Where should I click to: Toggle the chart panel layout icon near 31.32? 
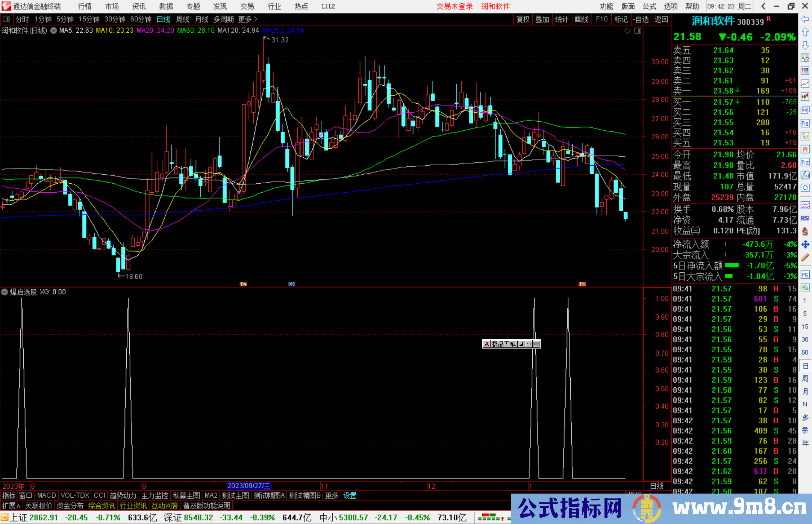638,31
